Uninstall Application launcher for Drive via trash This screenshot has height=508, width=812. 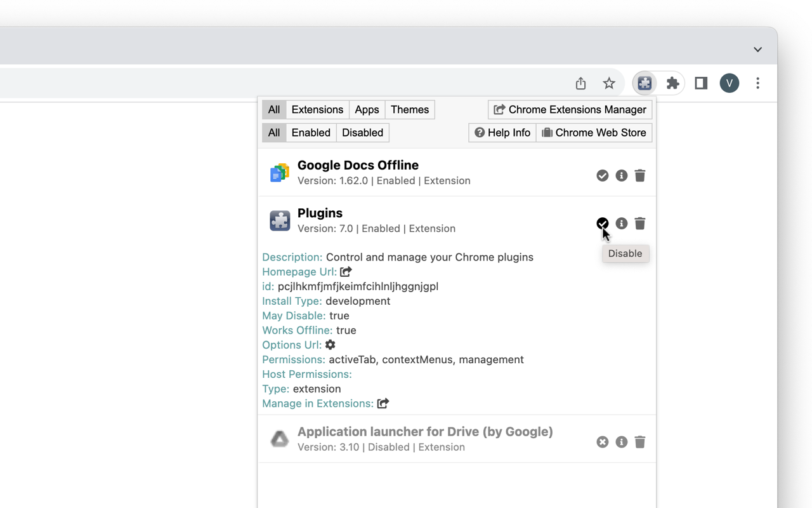coord(639,442)
